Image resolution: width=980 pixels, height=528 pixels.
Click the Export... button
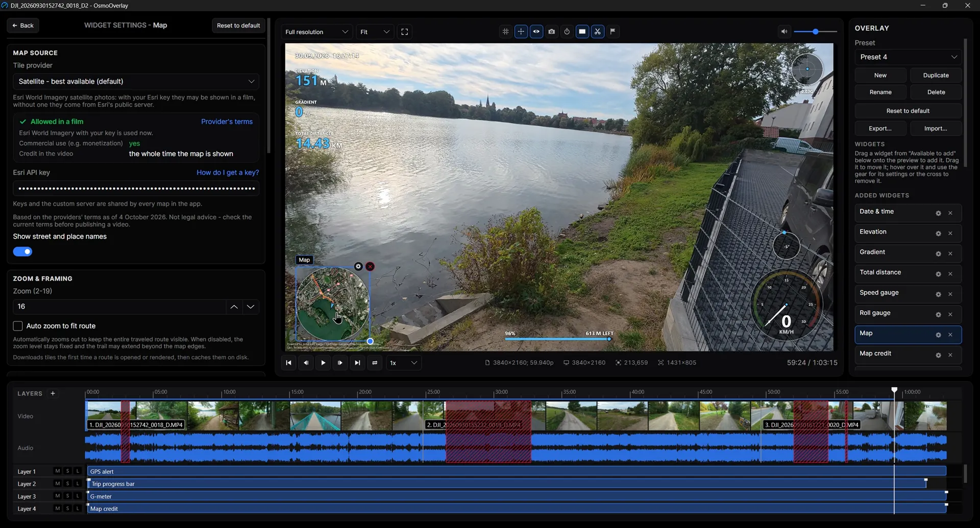tap(880, 129)
